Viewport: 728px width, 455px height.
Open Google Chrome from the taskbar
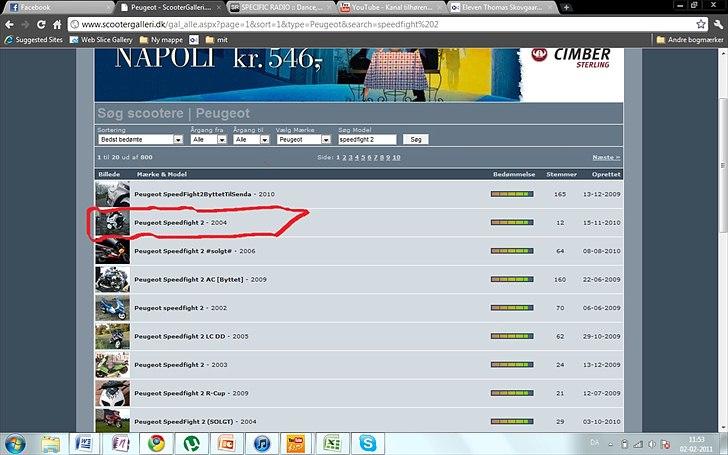[x=156, y=443]
